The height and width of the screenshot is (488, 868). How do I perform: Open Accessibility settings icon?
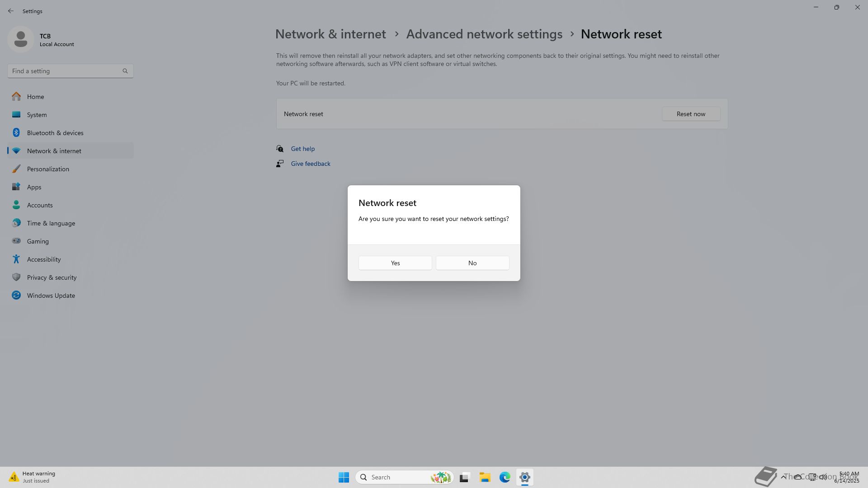coord(16,259)
